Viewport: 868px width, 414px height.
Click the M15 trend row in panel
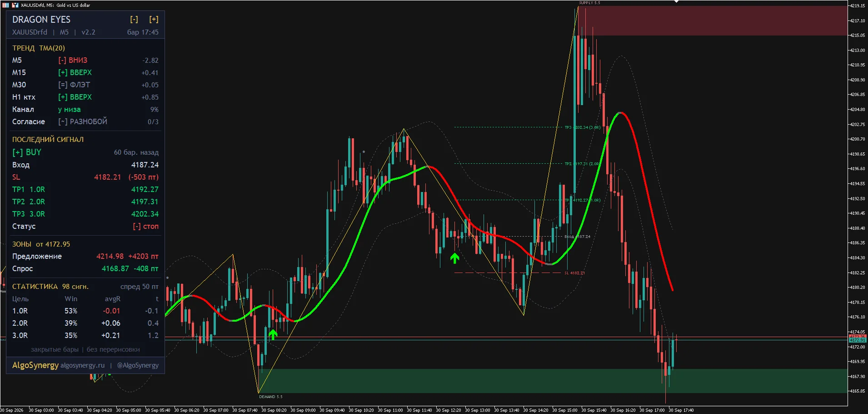(85, 72)
